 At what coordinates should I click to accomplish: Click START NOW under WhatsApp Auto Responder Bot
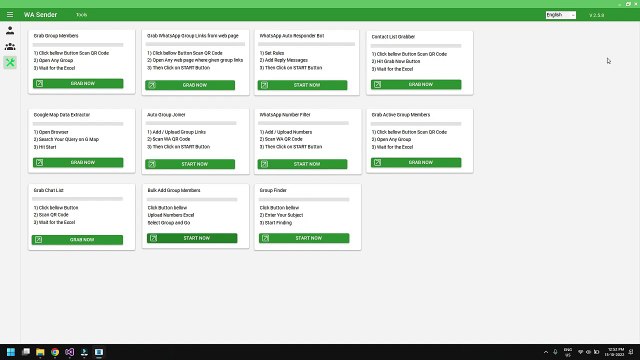point(302,85)
